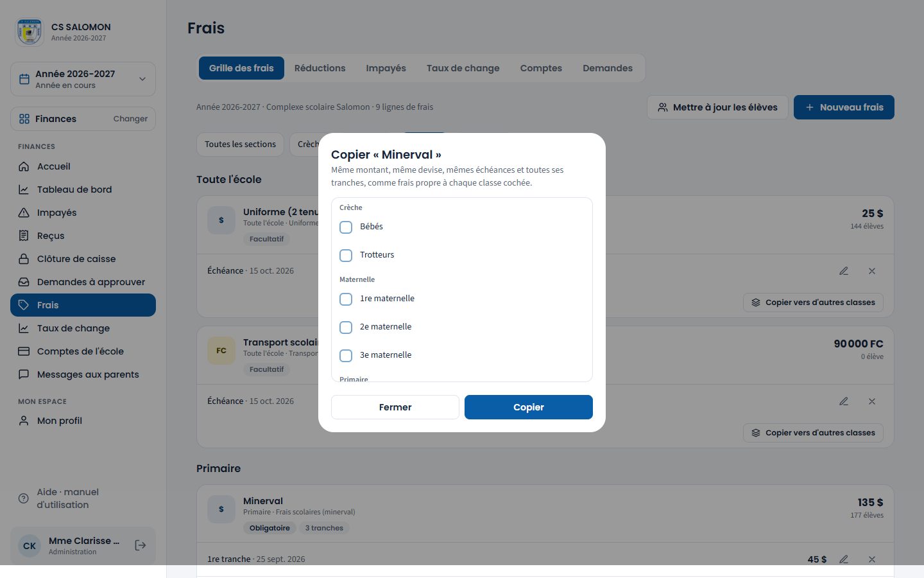This screenshot has height=578, width=924.
Task: Click the Tableau de bord chart icon
Action: point(24,189)
